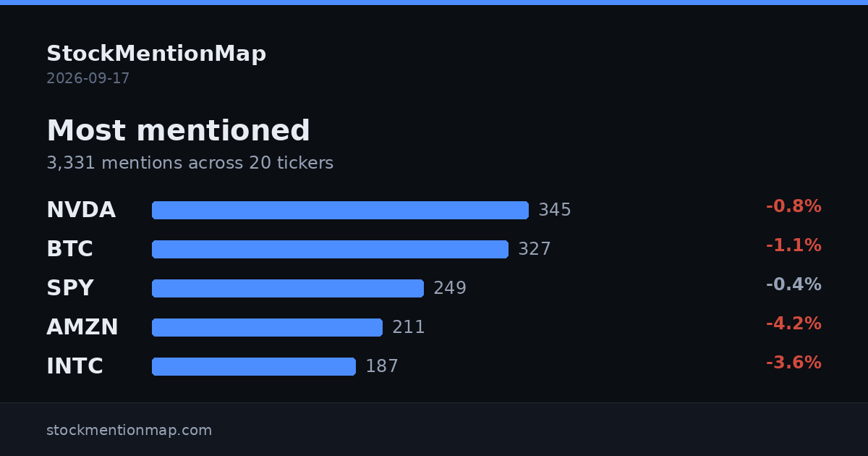
Task: Open the stockmentionmap.com footer link
Action: (x=129, y=430)
